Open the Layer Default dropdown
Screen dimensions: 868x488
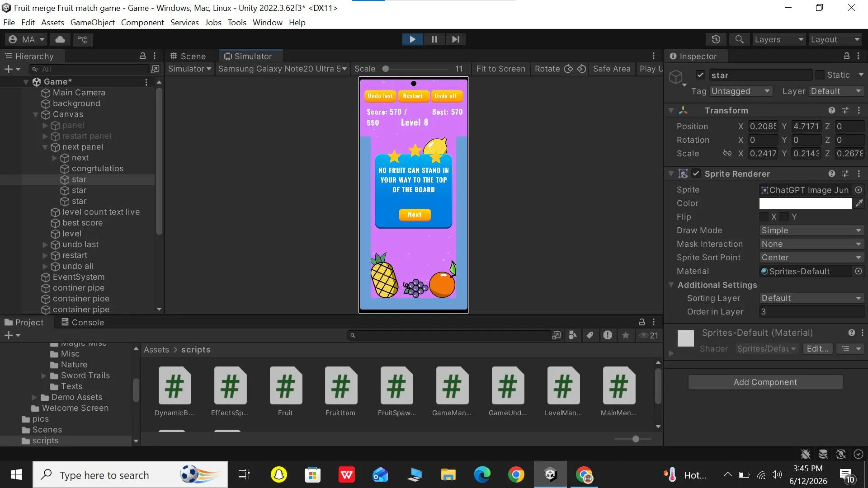836,91
